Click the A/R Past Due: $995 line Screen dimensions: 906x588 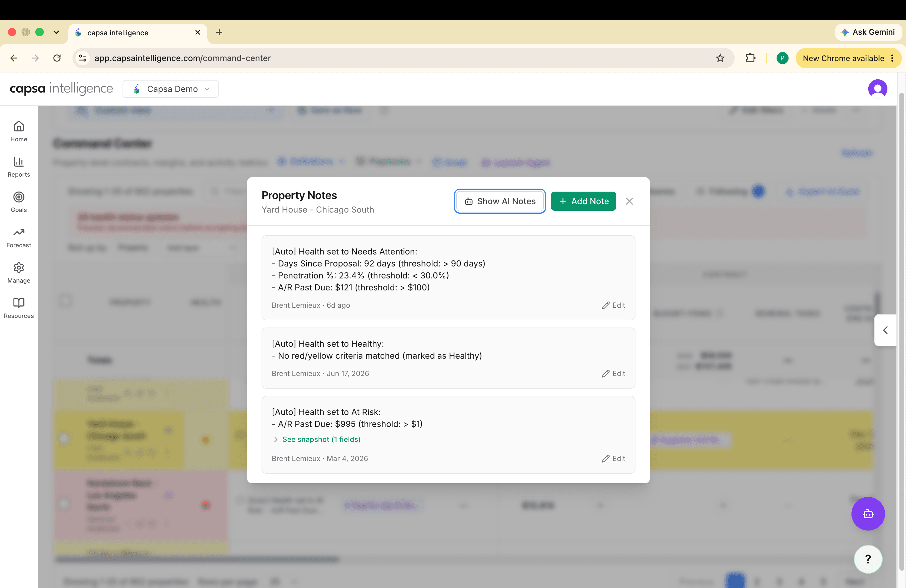tap(347, 424)
